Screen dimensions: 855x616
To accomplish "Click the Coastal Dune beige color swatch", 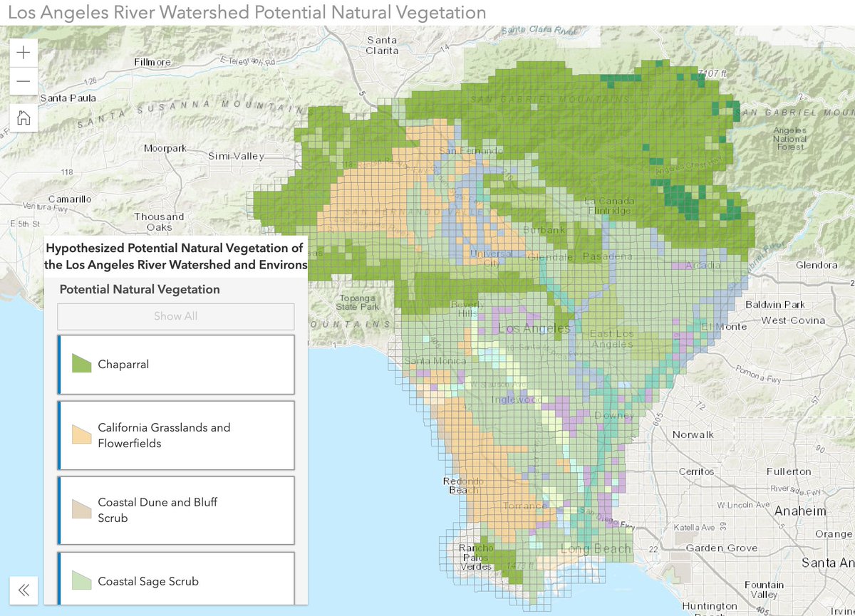I will coord(81,509).
